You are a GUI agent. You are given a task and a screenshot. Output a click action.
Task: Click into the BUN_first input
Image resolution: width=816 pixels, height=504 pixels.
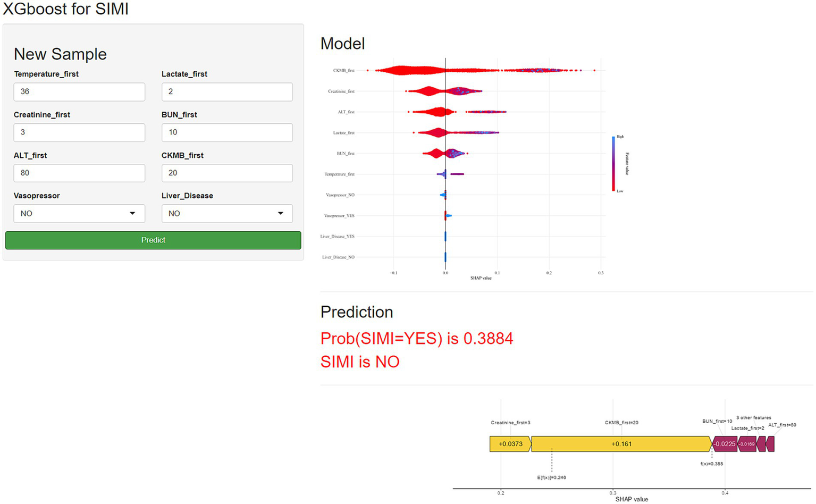[227, 132]
